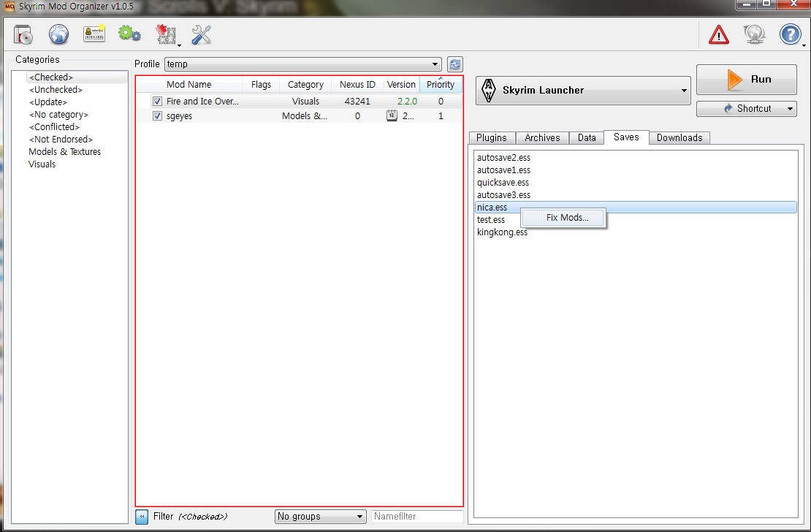Switch to the Archives tab

coord(542,137)
